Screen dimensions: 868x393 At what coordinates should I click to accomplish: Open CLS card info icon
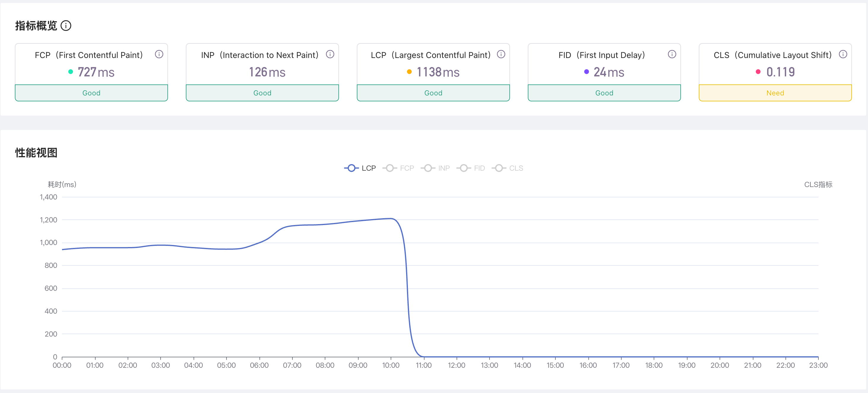843,54
